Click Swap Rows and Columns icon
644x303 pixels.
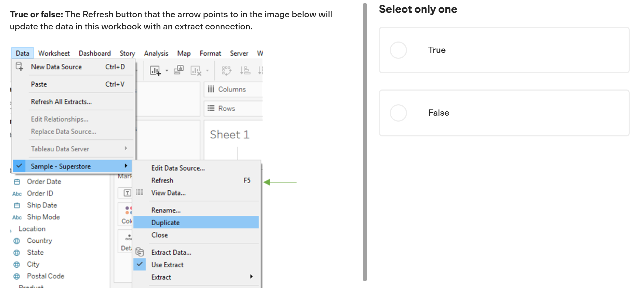pos(226,71)
